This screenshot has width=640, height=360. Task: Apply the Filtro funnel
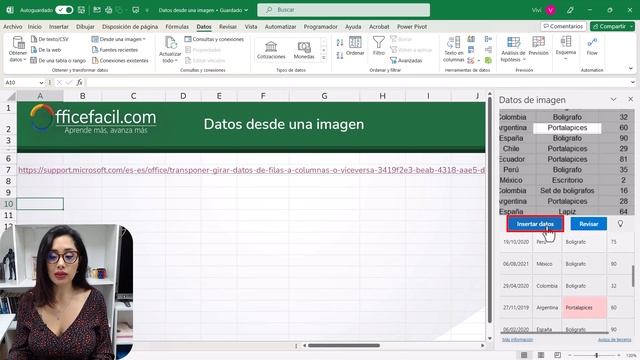[378, 46]
